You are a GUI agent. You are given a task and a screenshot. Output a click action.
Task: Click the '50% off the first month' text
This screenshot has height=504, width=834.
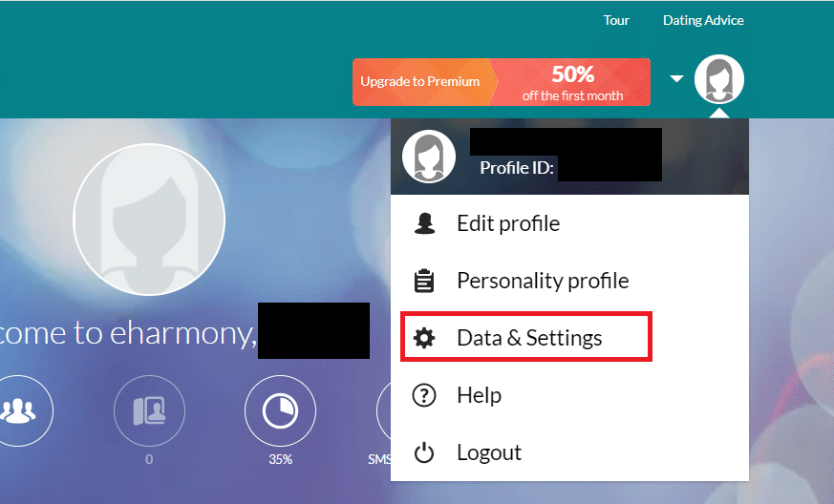tap(572, 83)
